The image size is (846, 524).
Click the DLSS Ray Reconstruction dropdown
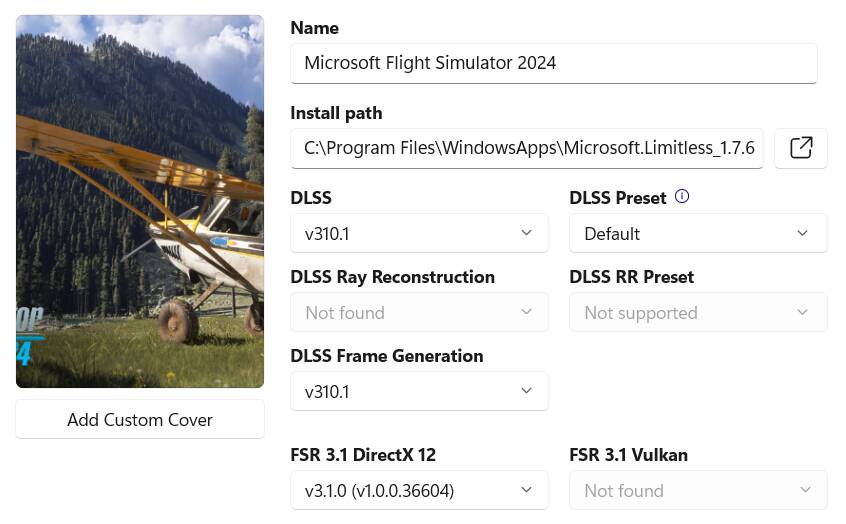click(x=419, y=312)
